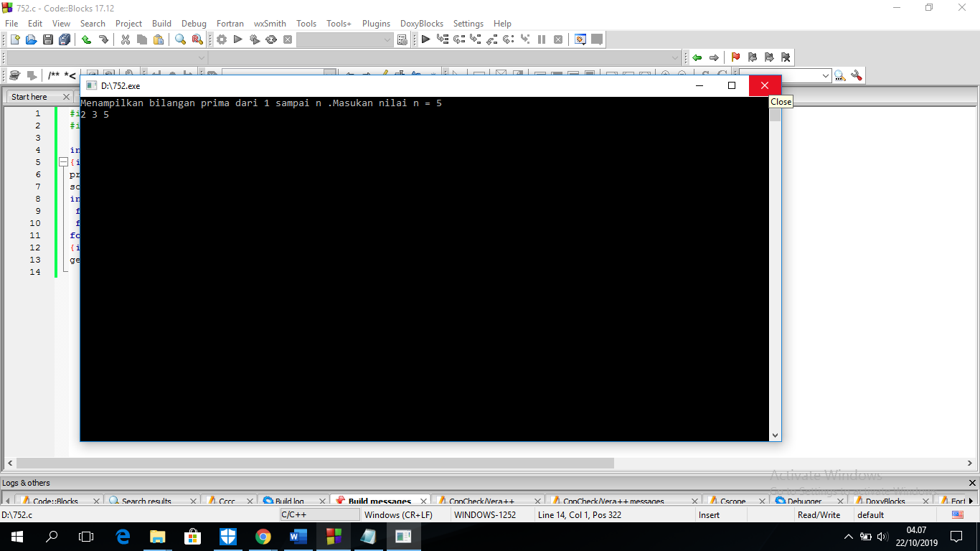Screen dimensions: 980x551
Task: Click the New file icon
Action: 14,39
